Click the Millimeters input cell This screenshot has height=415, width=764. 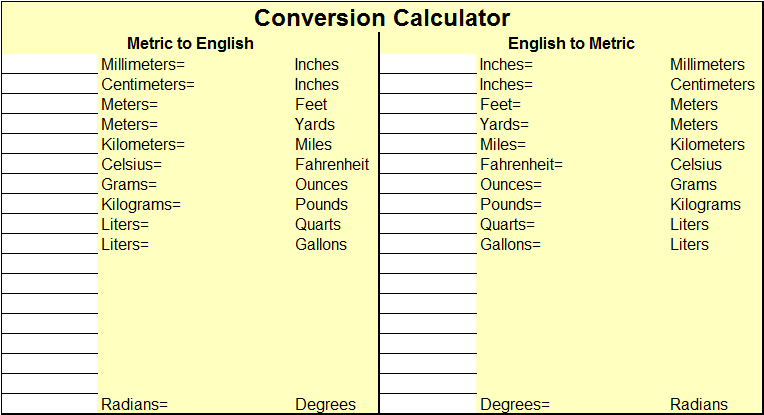click(x=50, y=64)
